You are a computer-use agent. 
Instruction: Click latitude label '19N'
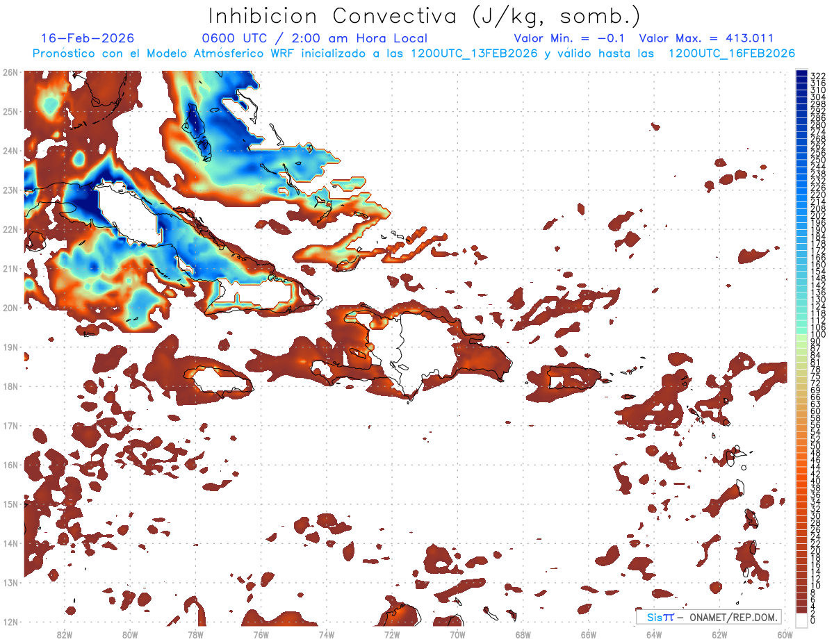point(10,347)
